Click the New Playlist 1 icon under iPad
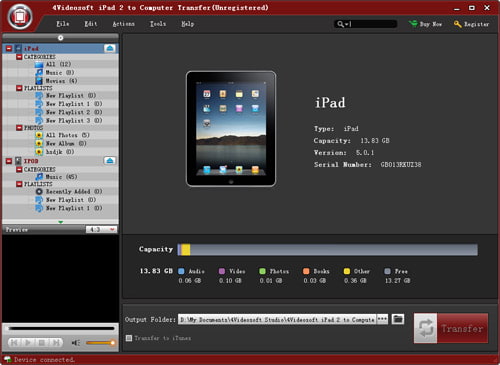Viewport: 500px width, 365px height. click(39, 104)
